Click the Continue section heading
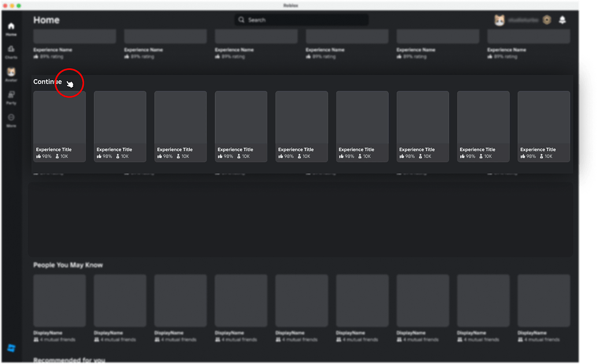 tap(46, 81)
